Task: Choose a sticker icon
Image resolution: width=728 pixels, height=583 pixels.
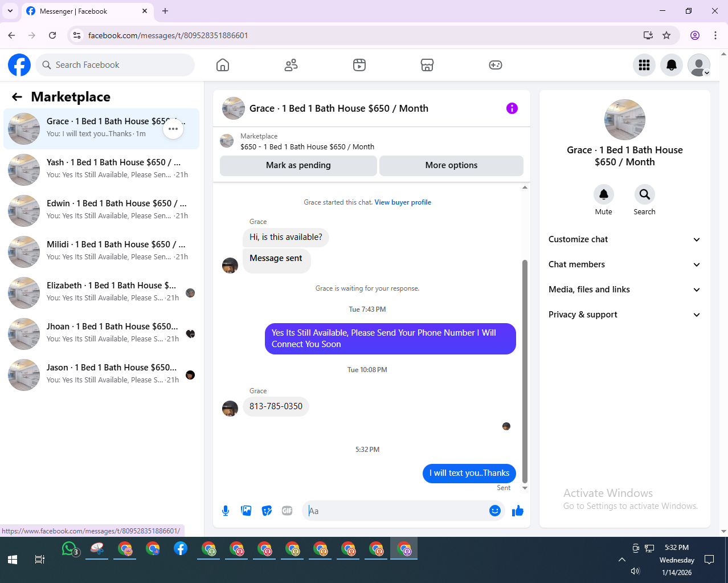Action: (267, 511)
